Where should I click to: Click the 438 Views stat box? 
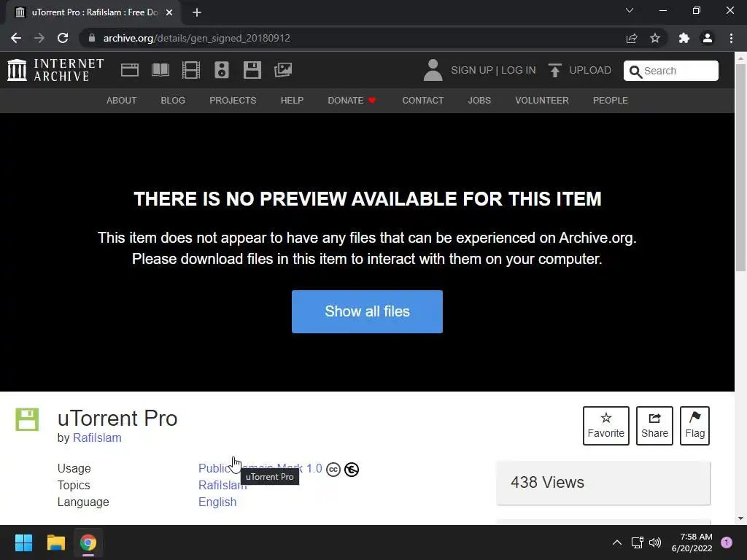[x=603, y=483]
